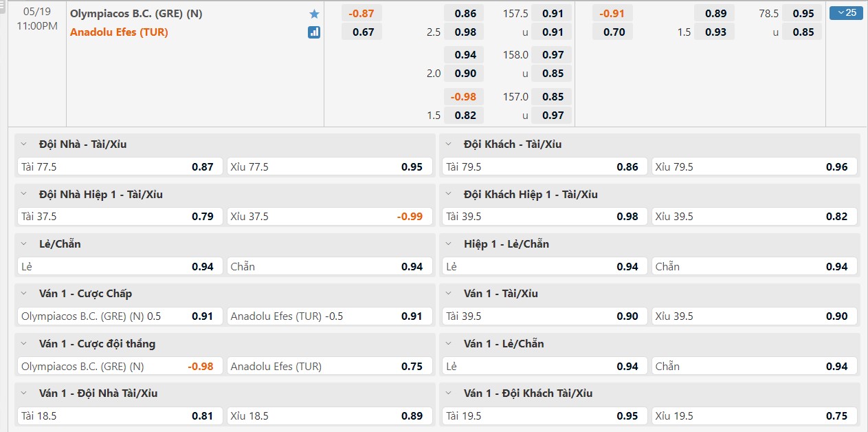Collapse the Đội Nhà - Tài/Xiu section

point(24,144)
